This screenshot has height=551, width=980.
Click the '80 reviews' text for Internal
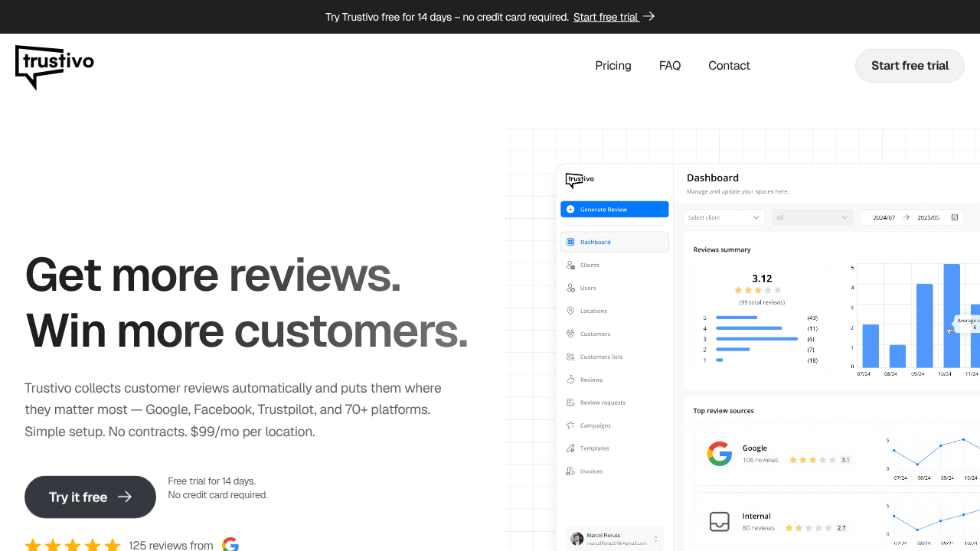tap(759, 528)
